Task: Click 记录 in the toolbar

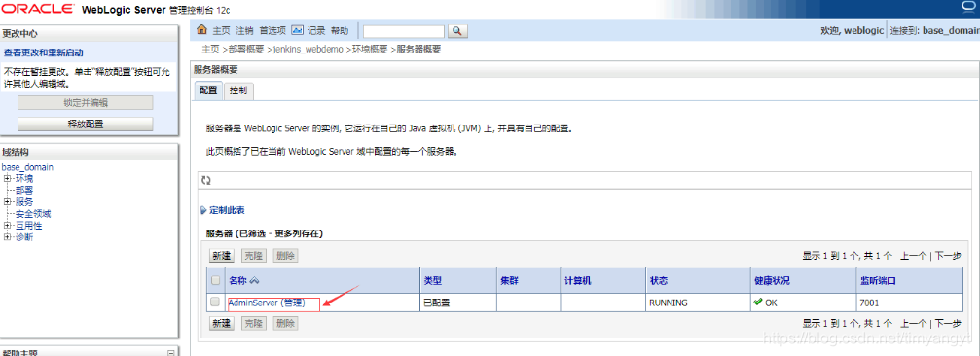Action: [316, 30]
